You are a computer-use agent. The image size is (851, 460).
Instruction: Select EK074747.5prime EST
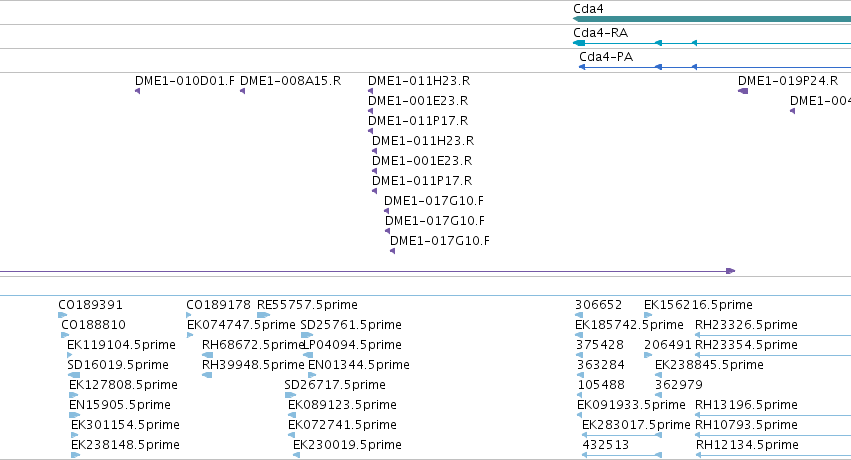[241, 325]
